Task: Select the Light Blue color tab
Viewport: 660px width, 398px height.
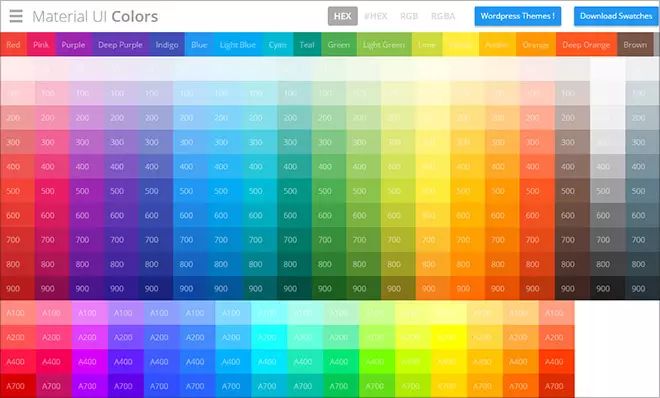Action: pos(238,45)
